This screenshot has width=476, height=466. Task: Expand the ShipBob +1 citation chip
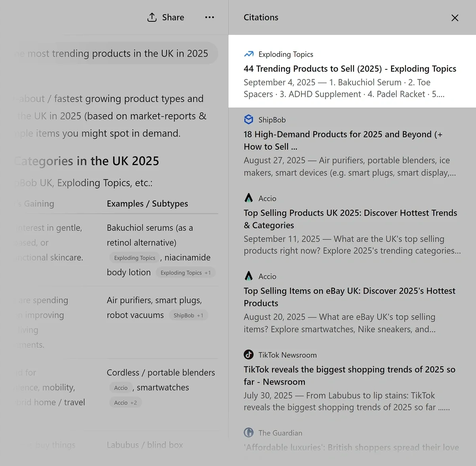pyautogui.click(x=188, y=315)
